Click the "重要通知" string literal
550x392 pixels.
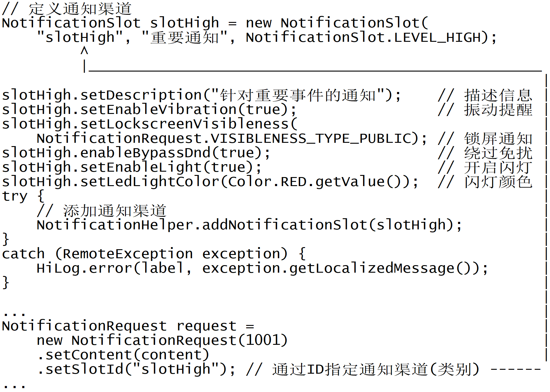click(x=184, y=38)
